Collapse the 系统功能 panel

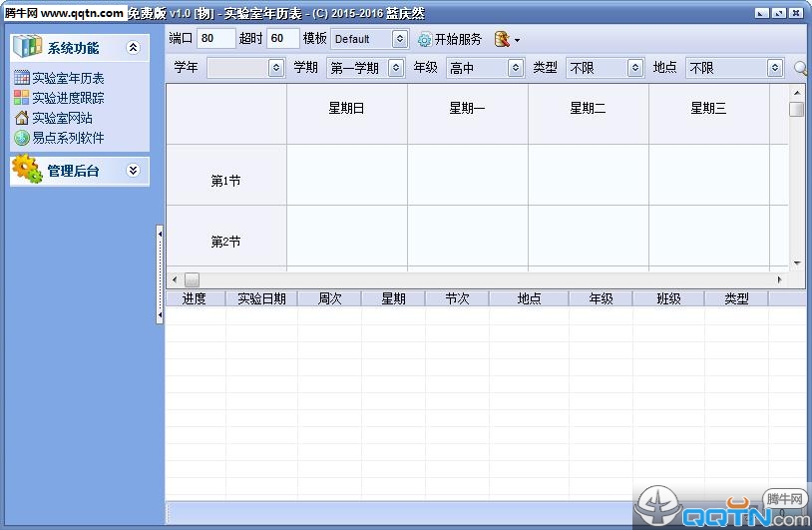click(x=133, y=48)
